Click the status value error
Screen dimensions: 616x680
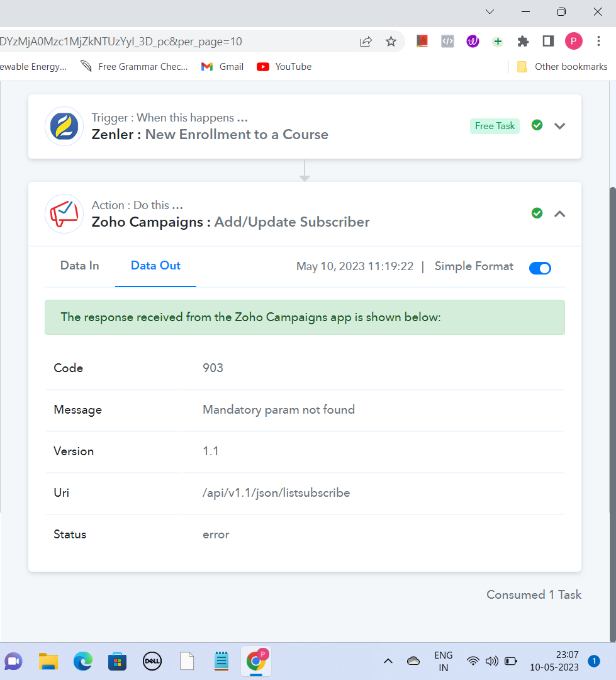[x=216, y=535]
